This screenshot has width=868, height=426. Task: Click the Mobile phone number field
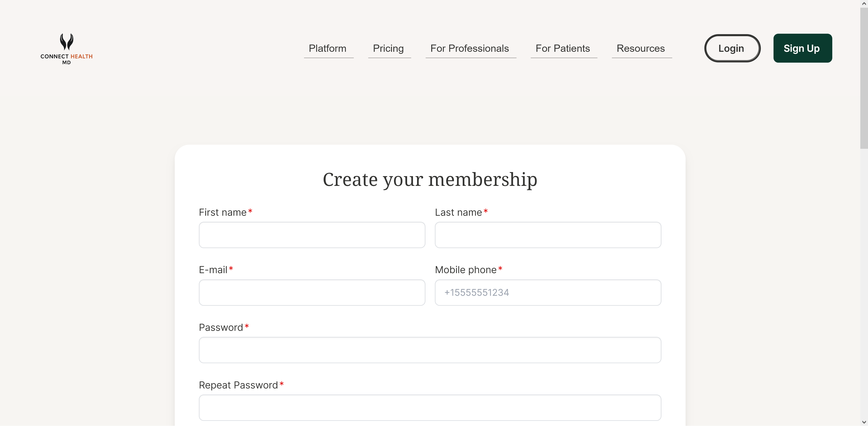(547, 293)
